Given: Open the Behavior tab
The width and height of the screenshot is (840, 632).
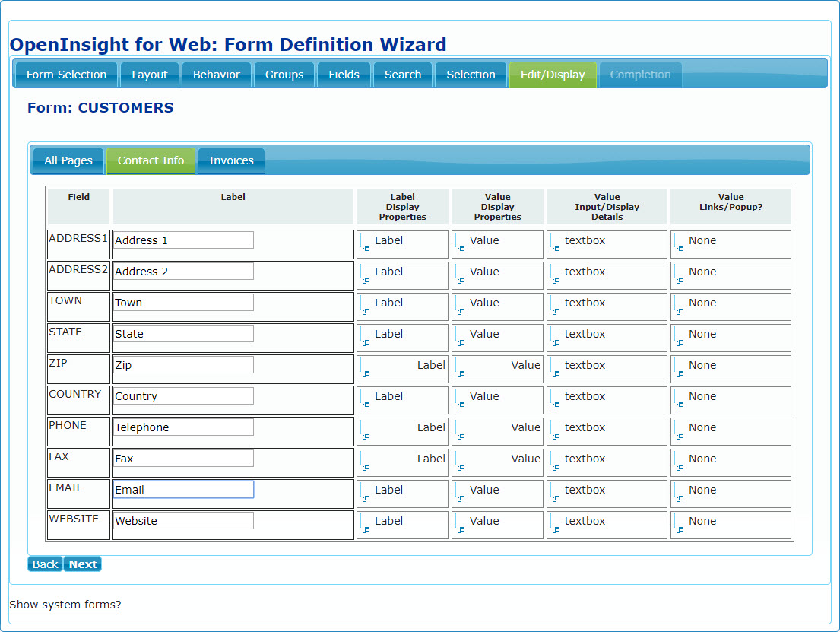Looking at the screenshot, I should click(217, 75).
